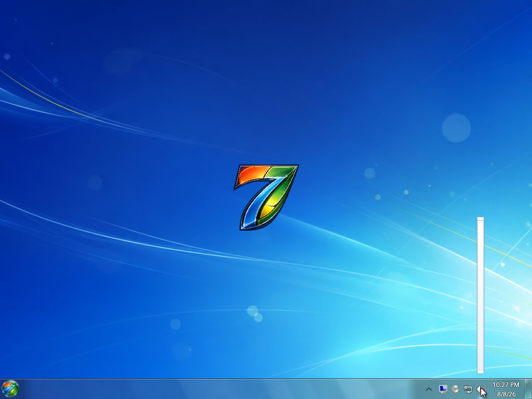Open the wired network tray icon
This screenshot has height=399, width=532.
click(x=468, y=389)
